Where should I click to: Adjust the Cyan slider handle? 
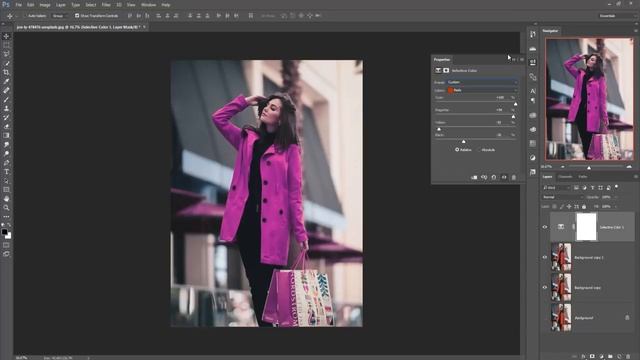coord(516,104)
